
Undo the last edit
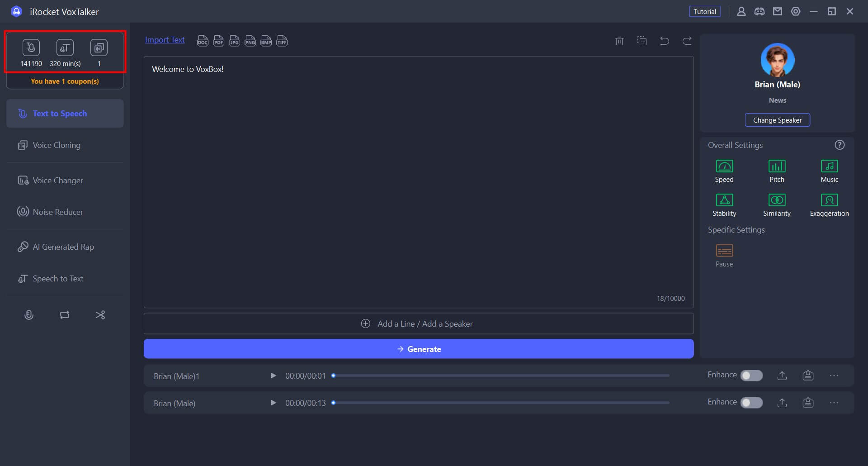pyautogui.click(x=665, y=41)
